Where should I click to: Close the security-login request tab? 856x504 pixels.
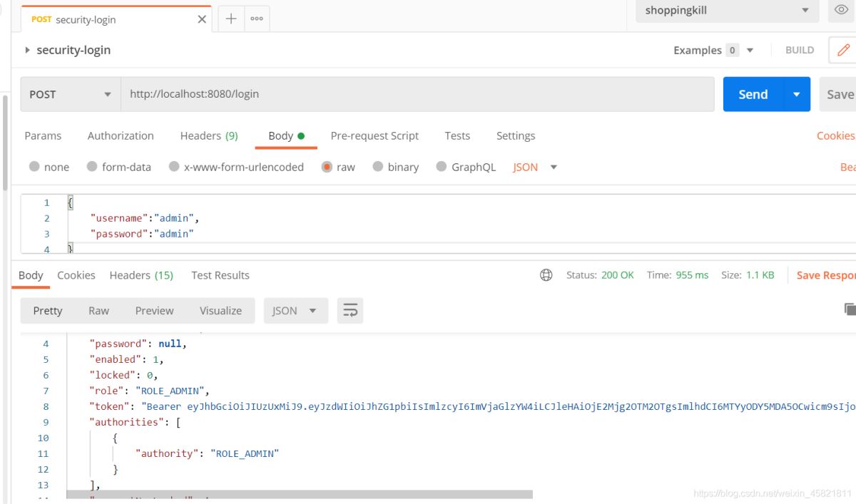[202, 19]
